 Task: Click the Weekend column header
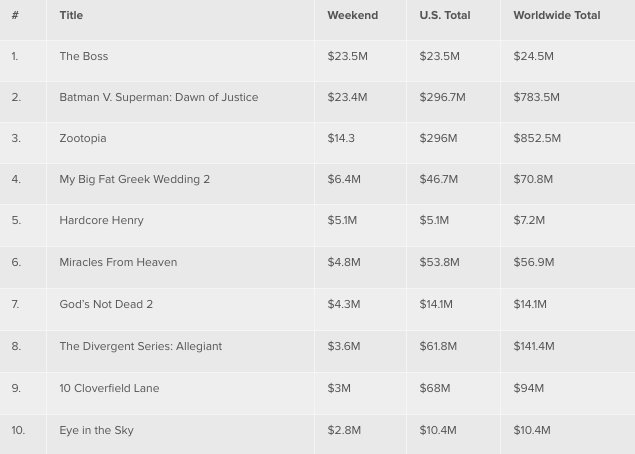pos(352,15)
